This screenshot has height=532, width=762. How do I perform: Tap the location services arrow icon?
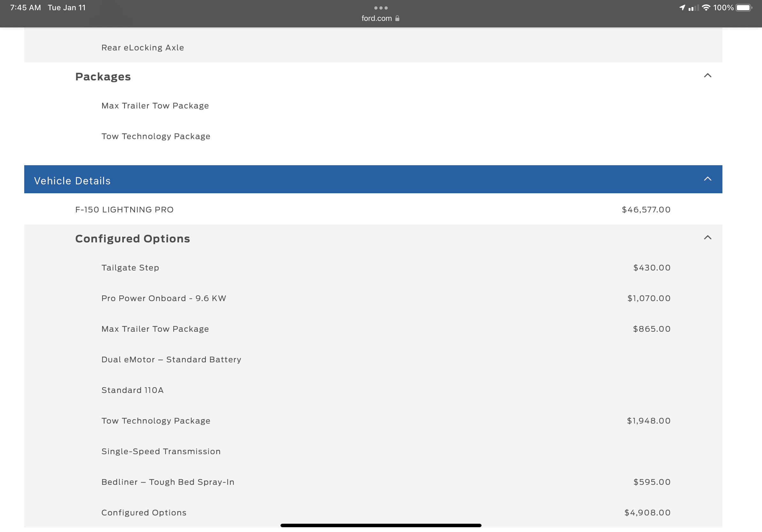pyautogui.click(x=682, y=8)
